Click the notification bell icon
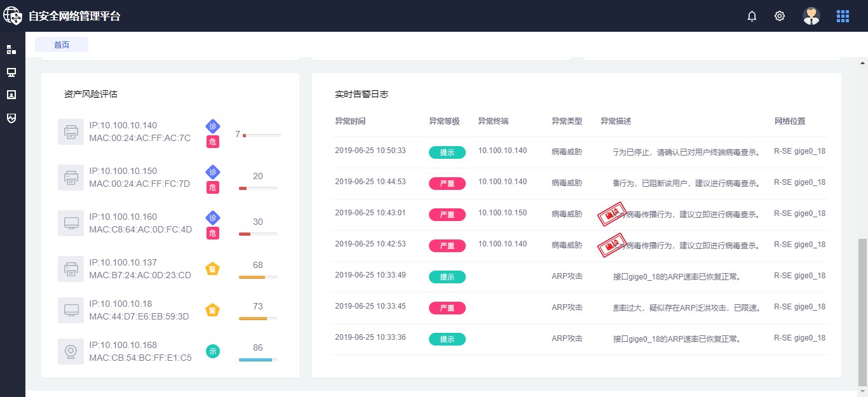The height and width of the screenshot is (397, 868). tap(752, 17)
